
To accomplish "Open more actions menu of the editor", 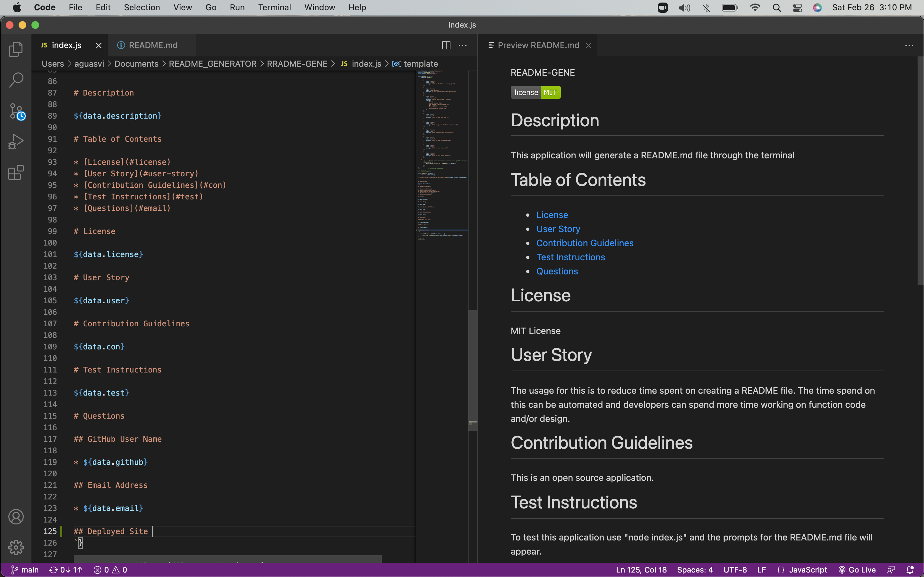I will point(462,45).
